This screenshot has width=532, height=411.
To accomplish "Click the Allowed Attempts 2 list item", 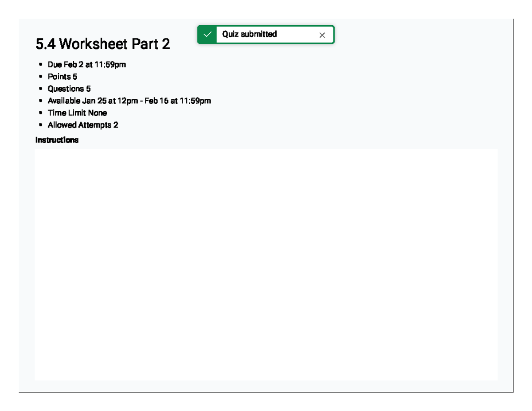I will tap(83, 125).
